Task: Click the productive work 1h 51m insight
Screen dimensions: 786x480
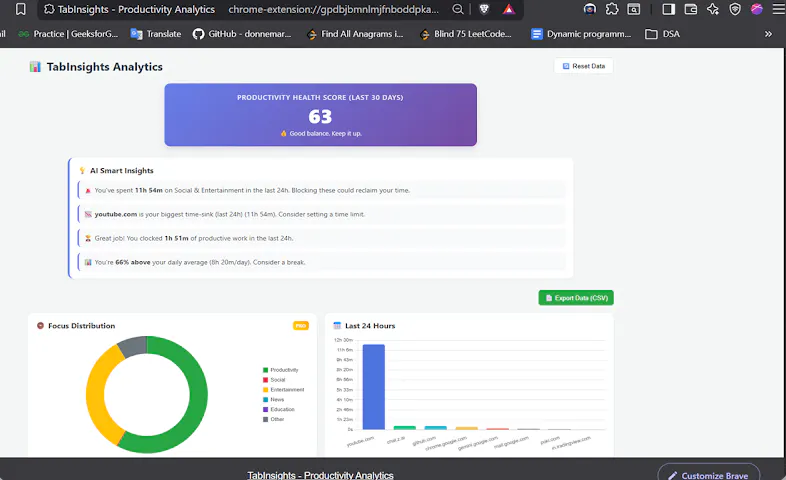Action: pyautogui.click(x=322, y=238)
